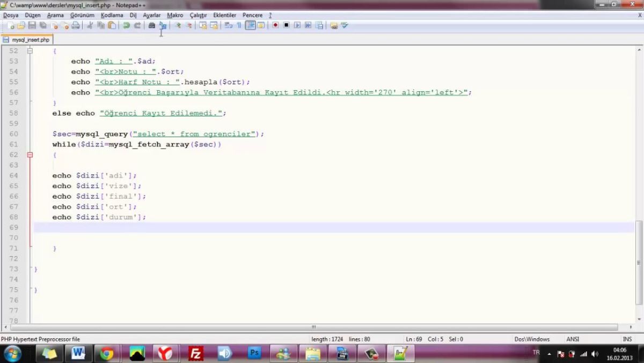The width and height of the screenshot is (644, 363).
Task: Paste clipboard using toolbar icon
Action: tap(112, 25)
